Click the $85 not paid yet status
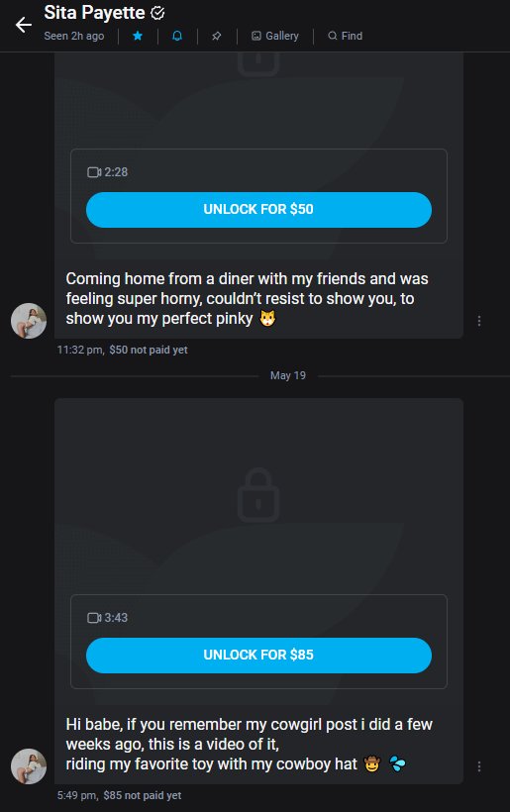 (143, 795)
